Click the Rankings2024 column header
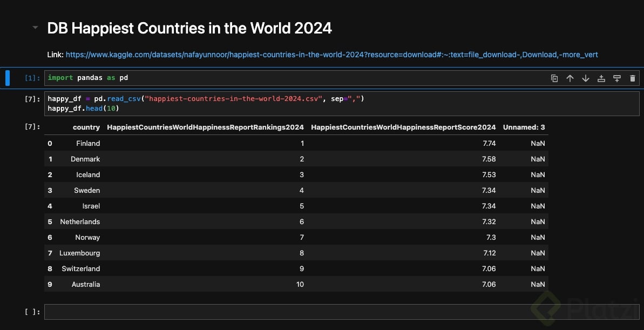644x330 pixels. [x=205, y=127]
